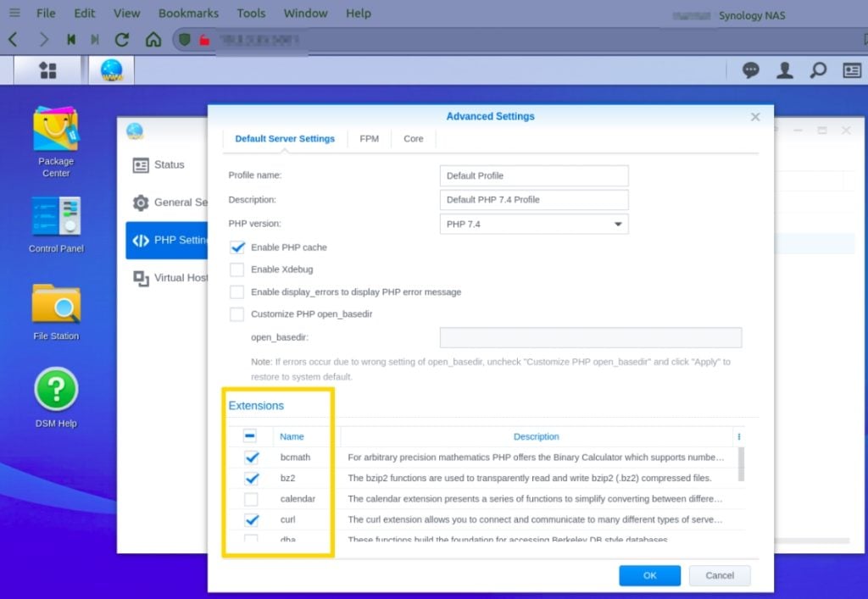868x599 pixels.
Task: Sort extensions by Name column
Action: 292,436
